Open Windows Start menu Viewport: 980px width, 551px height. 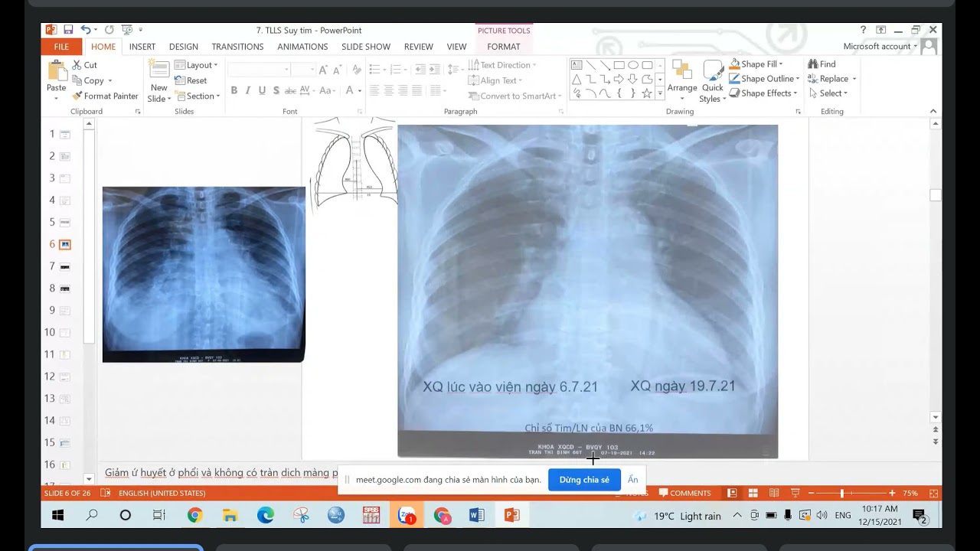click(x=57, y=515)
